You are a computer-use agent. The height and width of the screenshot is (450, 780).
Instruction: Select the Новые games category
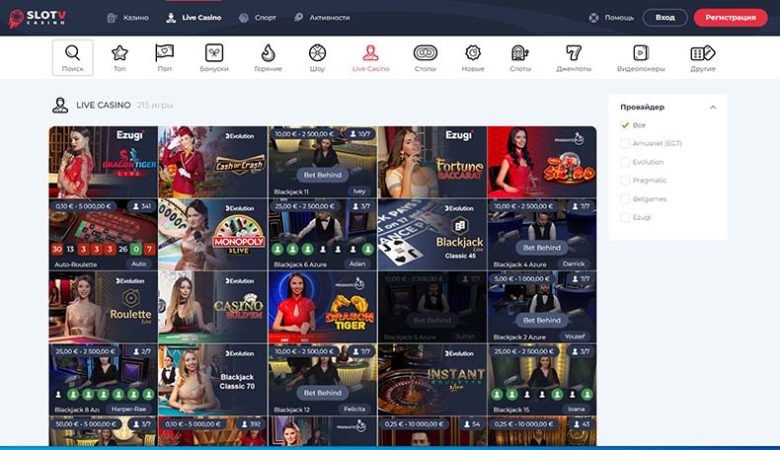(x=473, y=58)
